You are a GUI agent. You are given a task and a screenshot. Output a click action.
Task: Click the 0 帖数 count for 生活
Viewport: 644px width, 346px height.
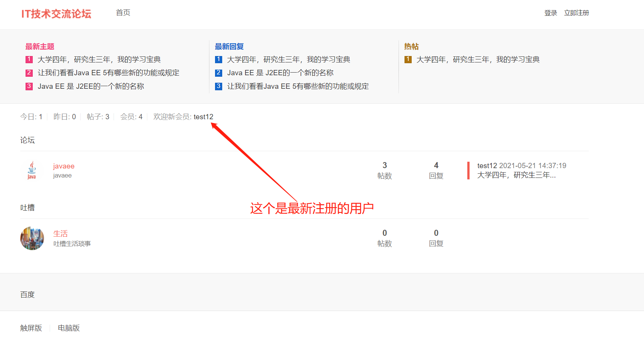385,238
